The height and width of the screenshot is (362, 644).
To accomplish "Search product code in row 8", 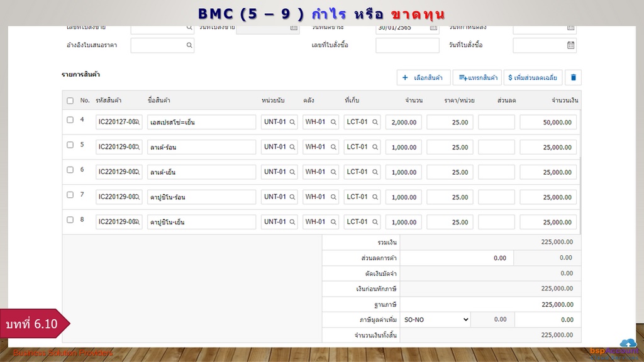I will (137, 222).
